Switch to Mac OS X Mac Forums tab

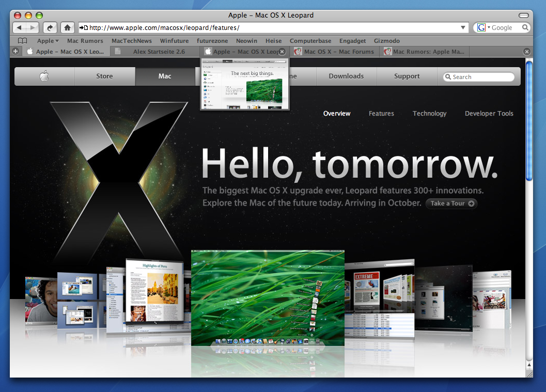(x=334, y=52)
